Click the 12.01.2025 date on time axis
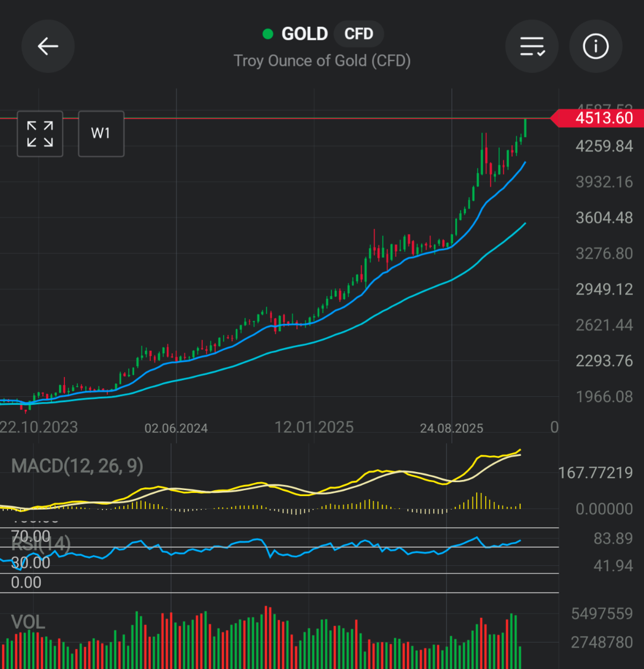This screenshot has width=644, height=669. click(314, 427)
